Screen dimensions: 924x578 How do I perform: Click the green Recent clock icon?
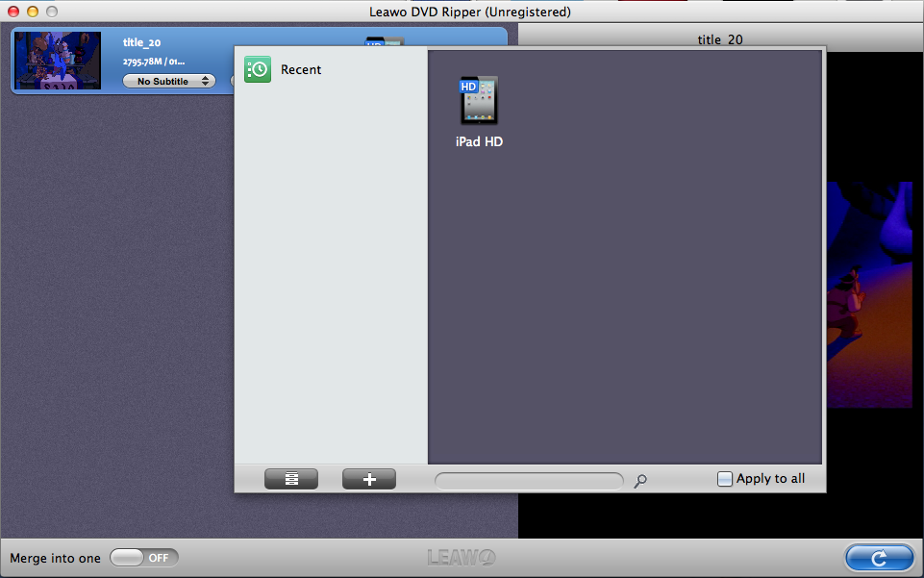[258, 69]
